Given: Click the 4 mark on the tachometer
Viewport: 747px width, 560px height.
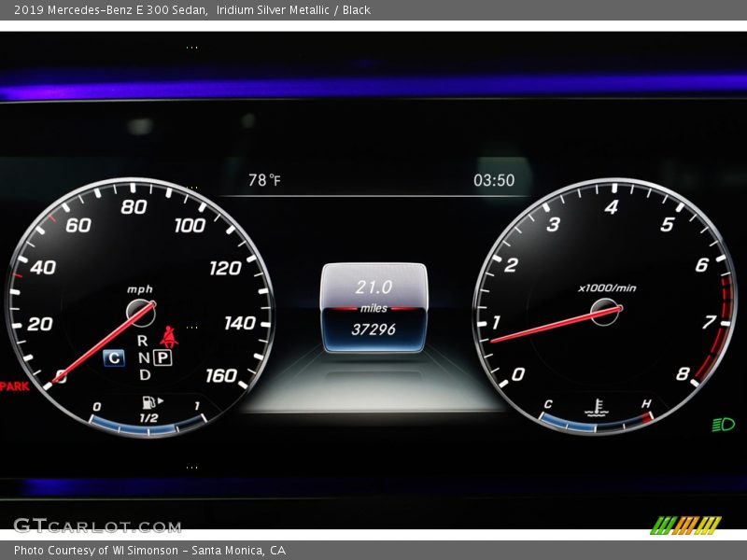Looking at the screenshot, I should coord(612,207).
